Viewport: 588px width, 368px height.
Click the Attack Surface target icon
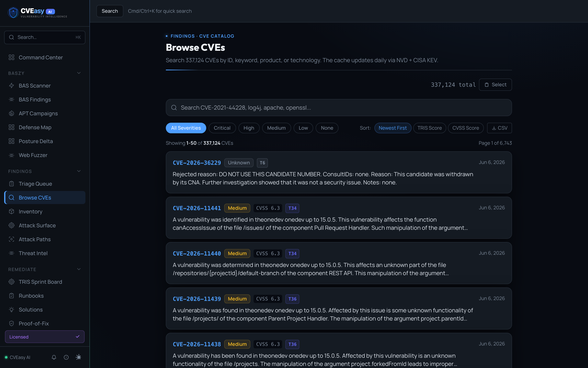(x=11, y=225)
